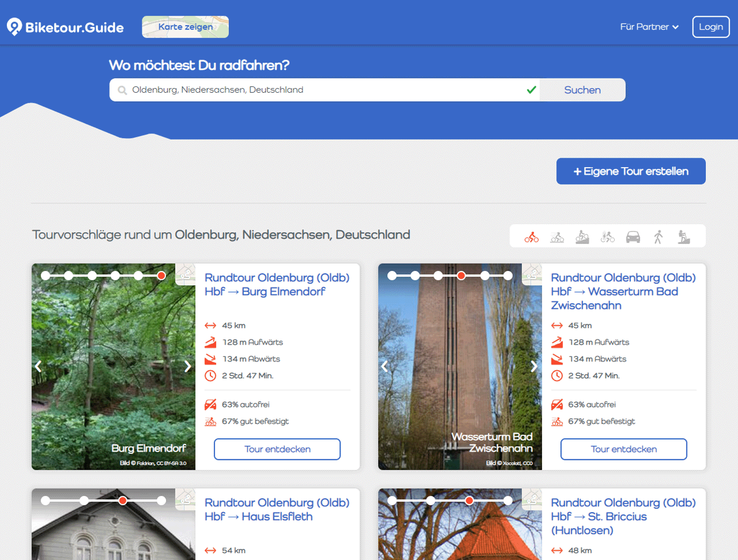Click the Biketour.Guide logo
The width and height of the screenshot is (738, 560).
[x=65, y=27]
